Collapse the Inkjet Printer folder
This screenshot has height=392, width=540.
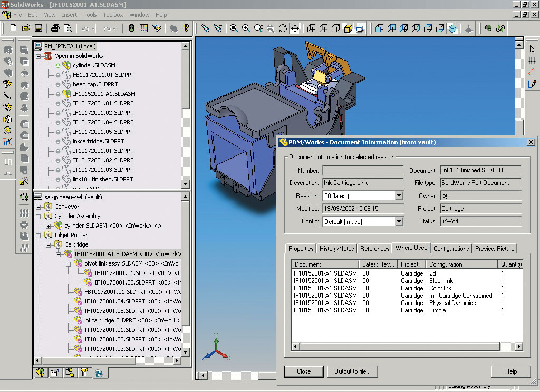(x=38, y=236)
